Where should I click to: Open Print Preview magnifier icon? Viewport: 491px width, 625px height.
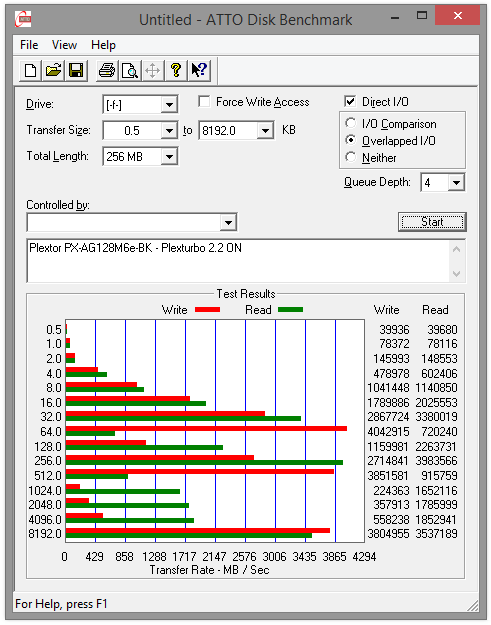130,71
